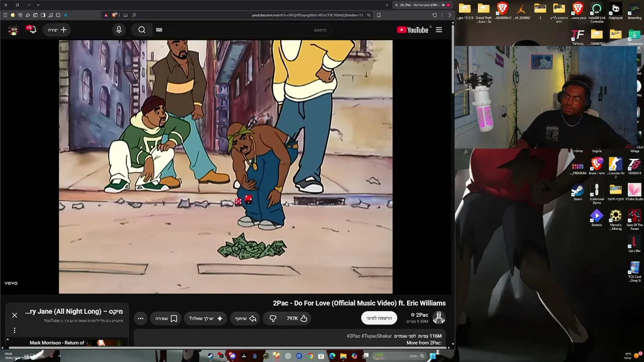This screenshot has height=362, width=644.
Task: Open the more actions three-dot menu
Action: (x=140, y=318)
